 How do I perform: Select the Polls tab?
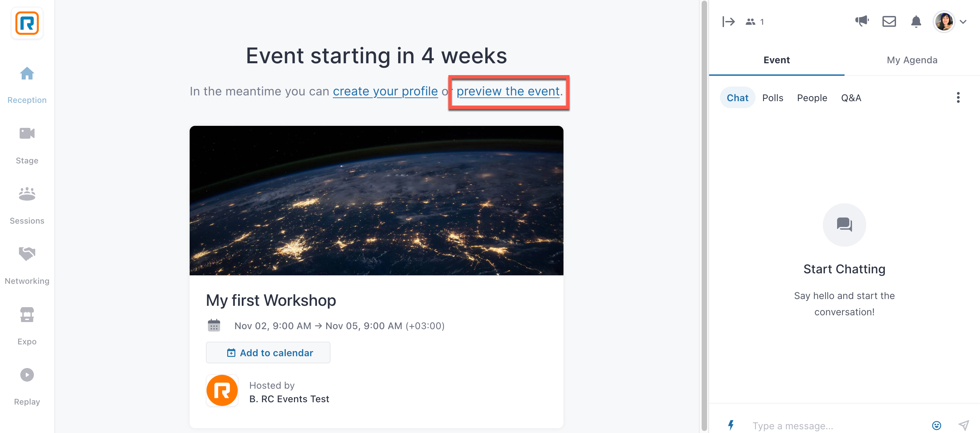pyautogui.click(x=772, y=98)
